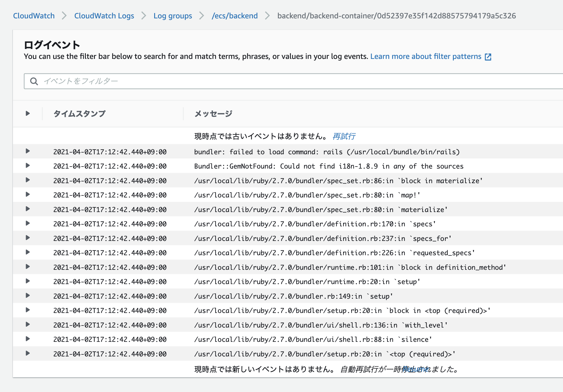Navigate to CloudWatch via breadcrumb
The image size is (563, 392).
coord(34,16)
